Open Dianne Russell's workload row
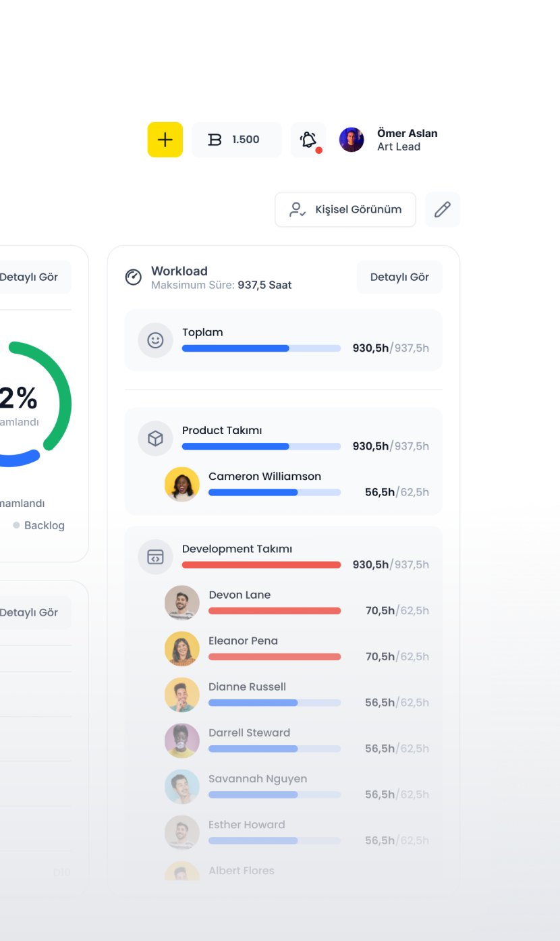This screenshot has height=941, width=560. pos(247,687)
